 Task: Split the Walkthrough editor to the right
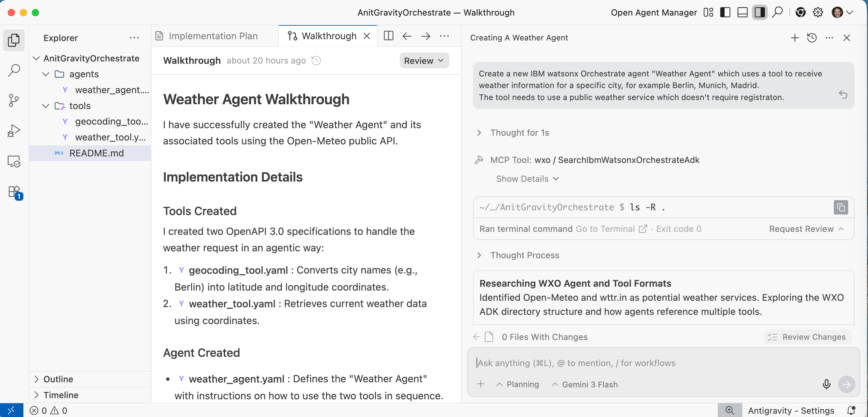[x=388, y=36]
